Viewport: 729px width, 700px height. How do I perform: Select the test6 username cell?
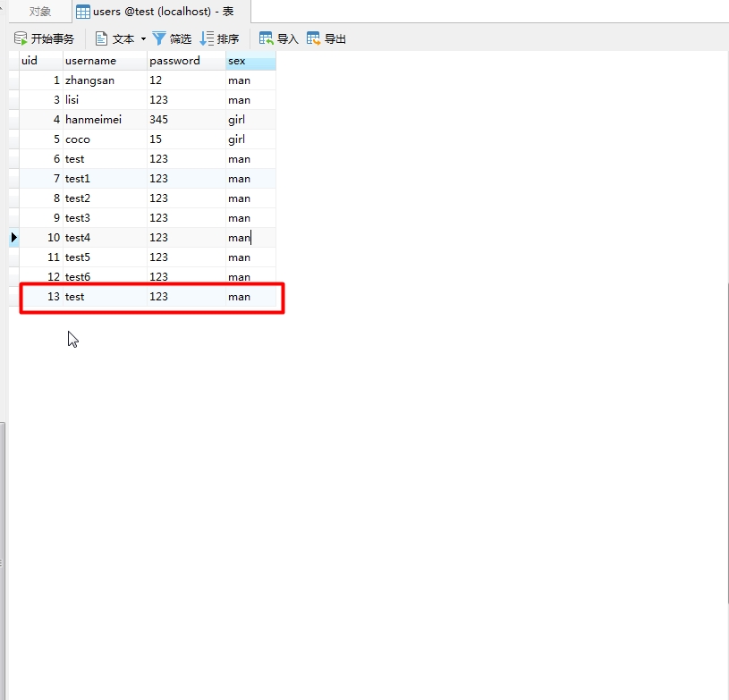(105, 275)
